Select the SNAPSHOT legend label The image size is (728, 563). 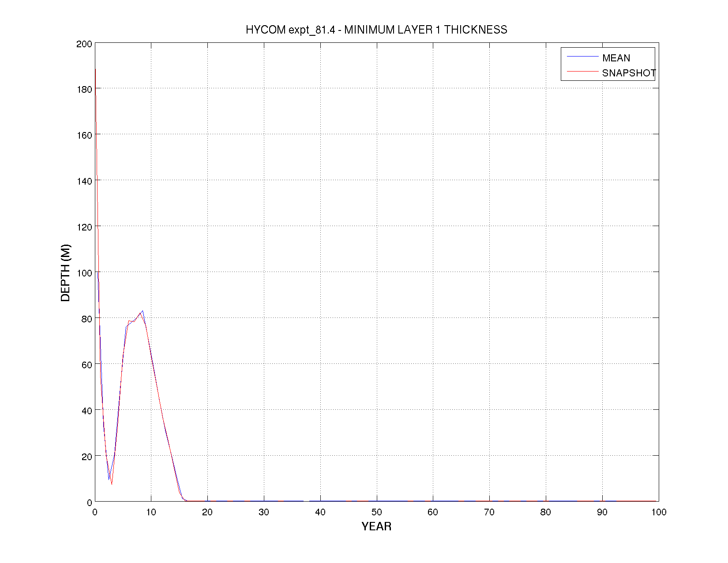[x=628, y=73]
